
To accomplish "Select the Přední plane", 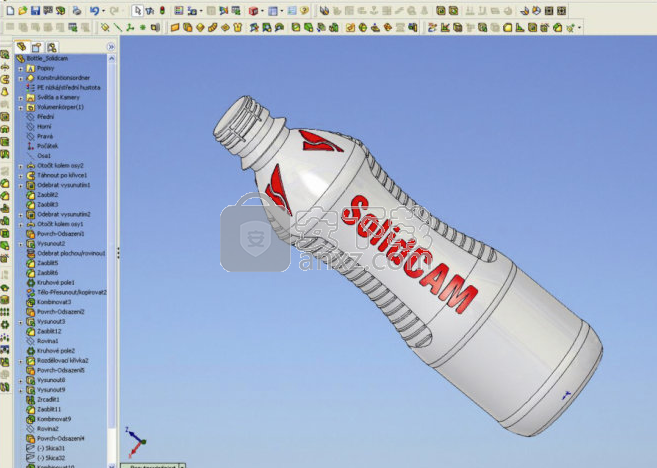I will (x=45, y=117).
